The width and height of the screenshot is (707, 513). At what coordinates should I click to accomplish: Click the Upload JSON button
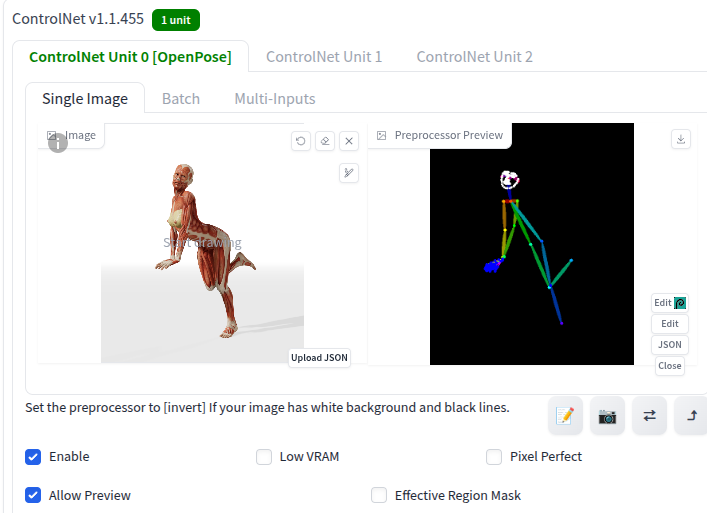tap(320, 358)
